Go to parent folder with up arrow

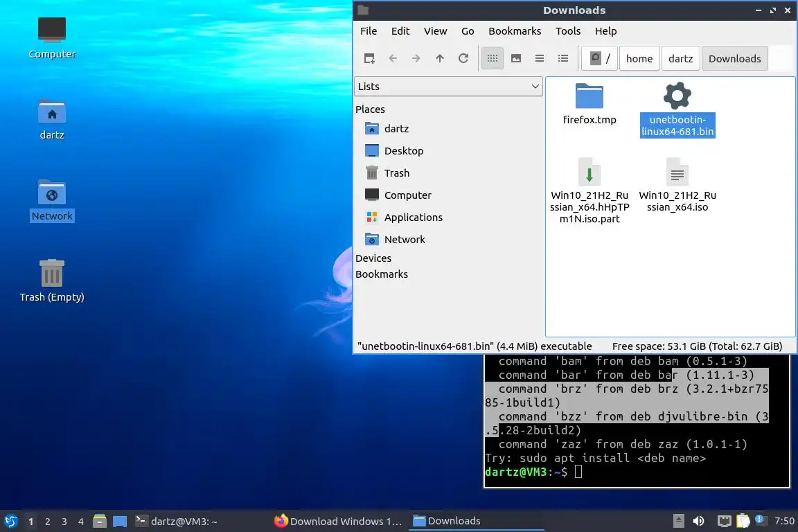pos(440,59)
